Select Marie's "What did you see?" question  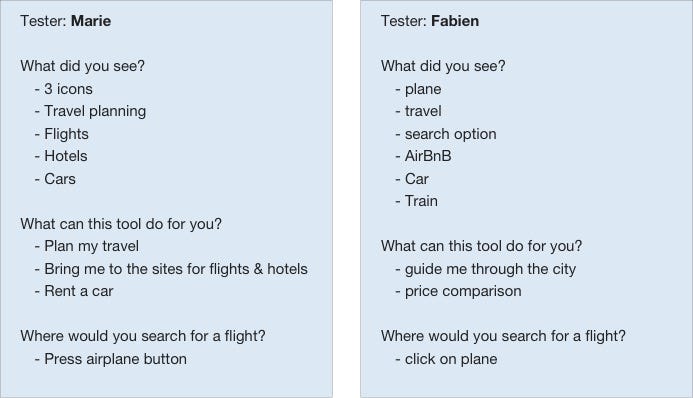click(82, 66)
